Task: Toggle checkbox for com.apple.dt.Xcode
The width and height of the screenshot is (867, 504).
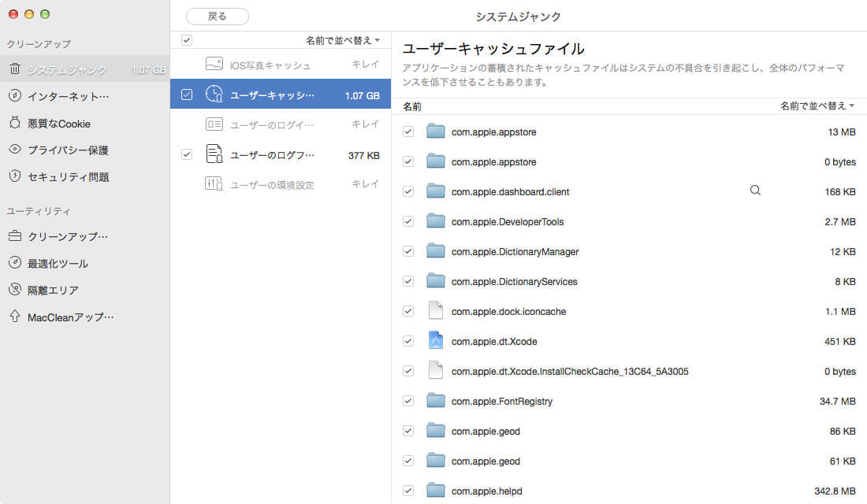Action: click(x=408, y=341)
